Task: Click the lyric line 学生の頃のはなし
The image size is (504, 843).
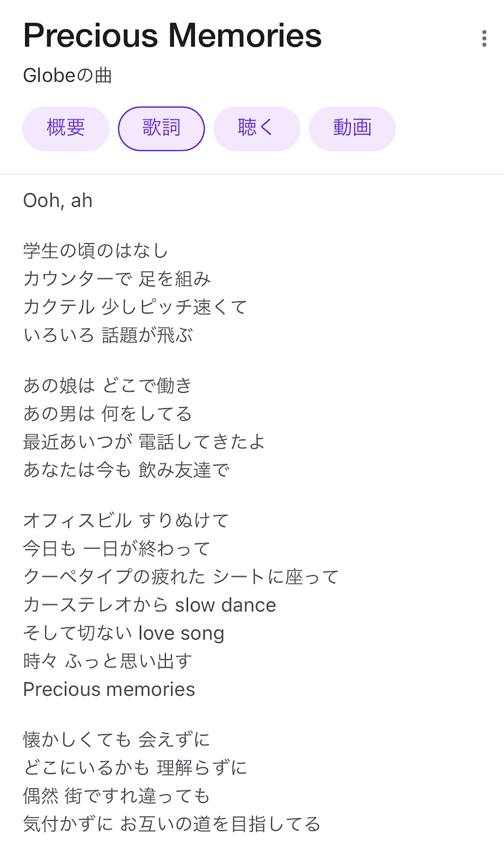Action: click(96, 250)
